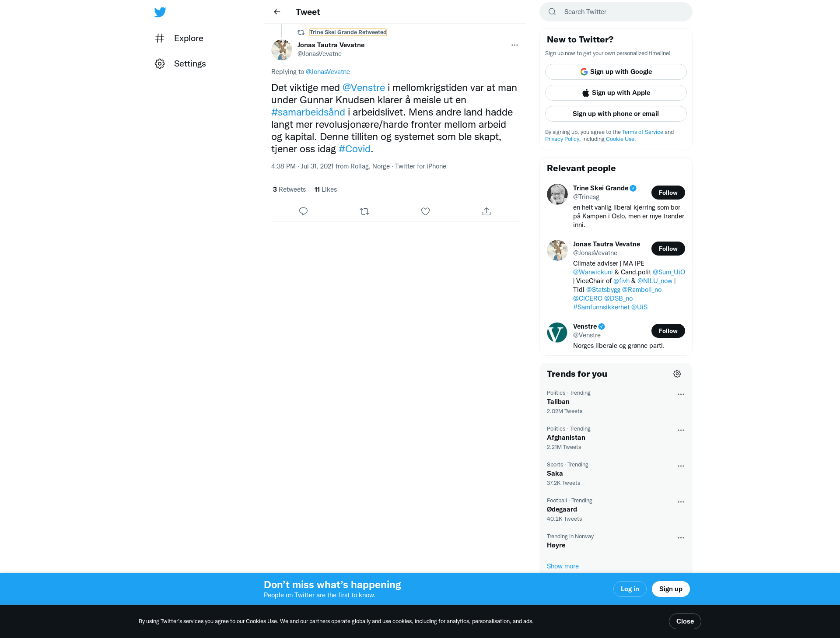
Task: Open the Explore hashtag icon
Action: click(160, 38)
